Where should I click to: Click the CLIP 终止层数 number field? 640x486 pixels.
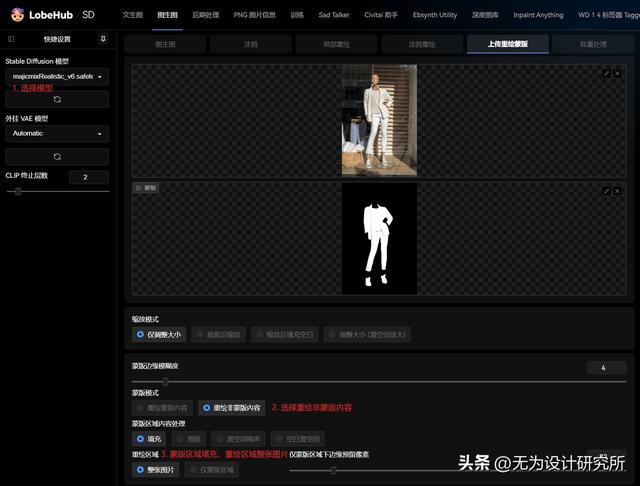coord(88,177)
